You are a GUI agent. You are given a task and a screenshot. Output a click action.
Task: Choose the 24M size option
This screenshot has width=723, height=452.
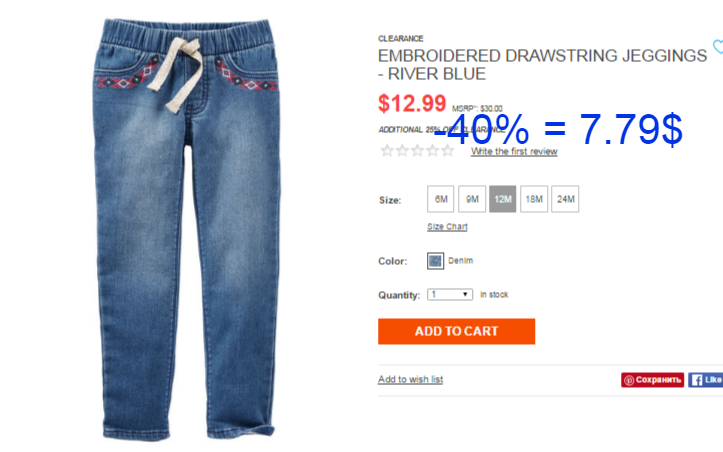tap(565, 199)
